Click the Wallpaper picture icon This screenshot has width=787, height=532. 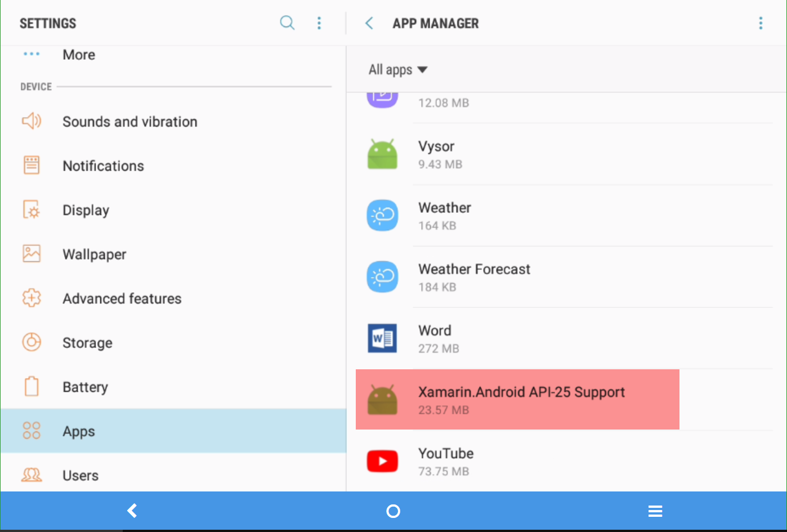pos(32,253)
